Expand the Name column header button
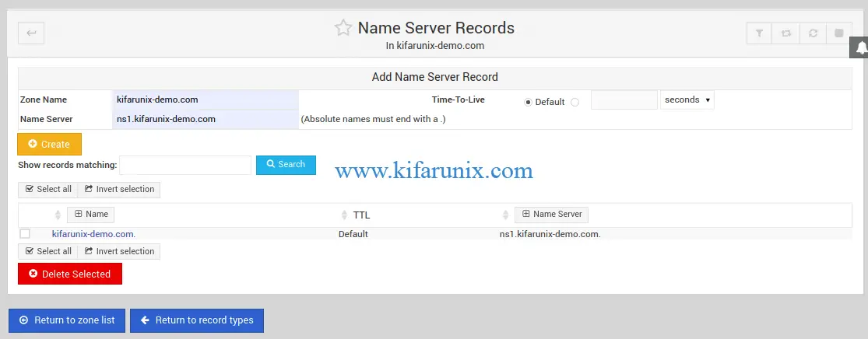868x339 pixels. tap(91, 214)
